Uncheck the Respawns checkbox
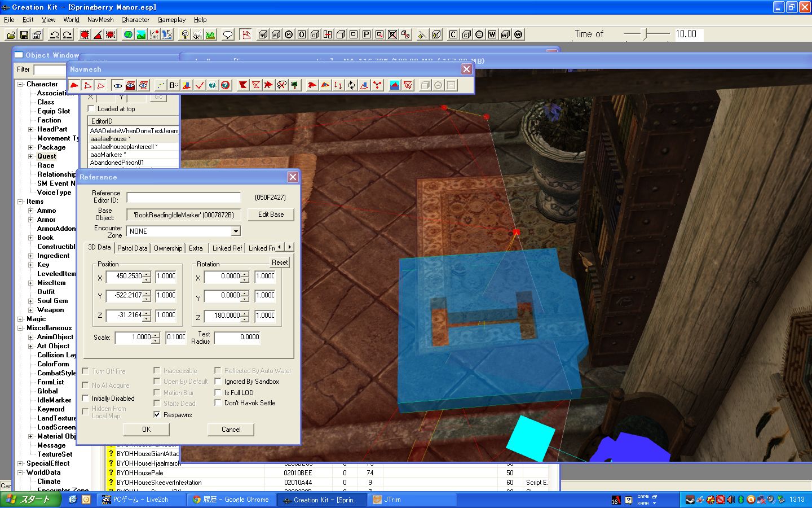This screenshot has width=812, height=508. pos(157,414)
